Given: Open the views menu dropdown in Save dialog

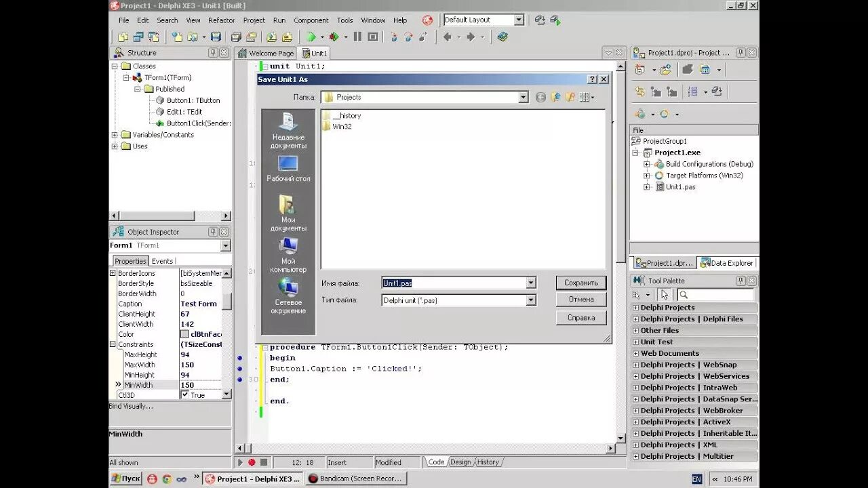Looking at the screenshot, I should point(587,98).
